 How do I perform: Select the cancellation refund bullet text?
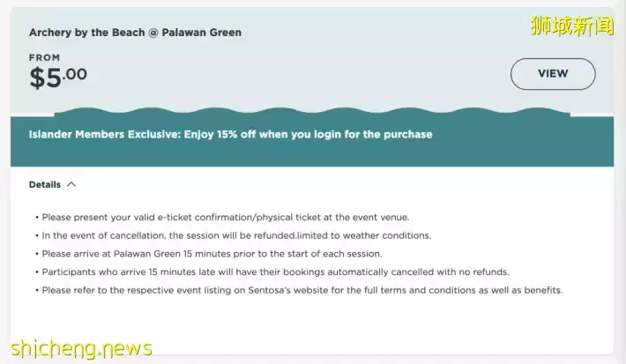pos(235,235)
